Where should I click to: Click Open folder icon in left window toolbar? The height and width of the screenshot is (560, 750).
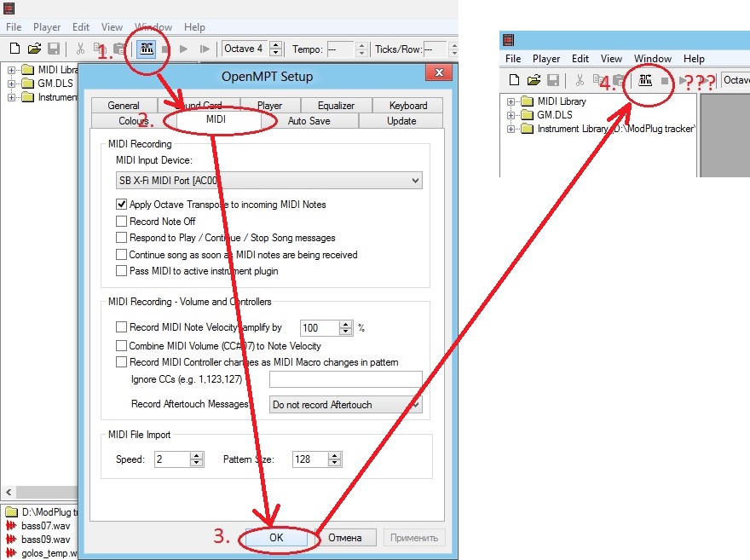(34, 49)
